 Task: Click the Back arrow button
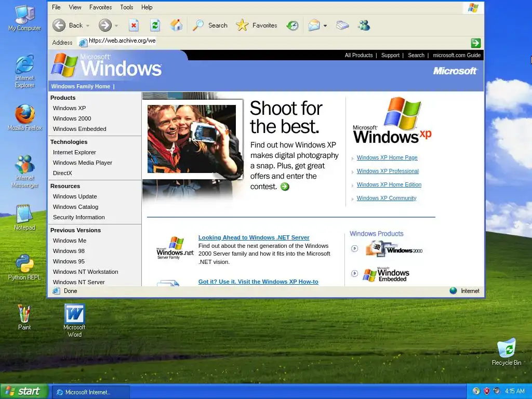click(59, 25)
